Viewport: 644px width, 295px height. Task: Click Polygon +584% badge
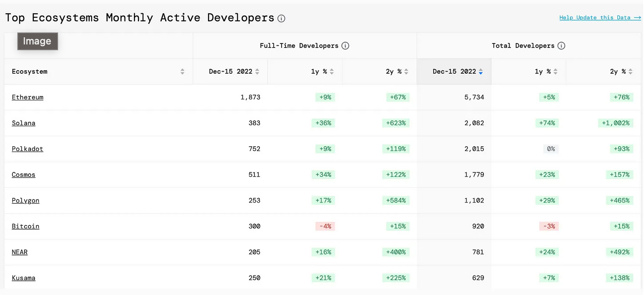tap(396, 200)
